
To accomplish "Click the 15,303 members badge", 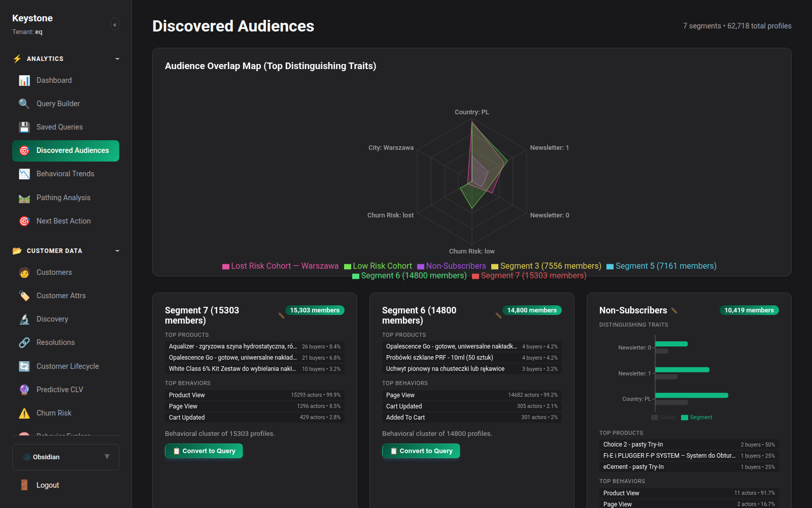I will click(315, 310).
